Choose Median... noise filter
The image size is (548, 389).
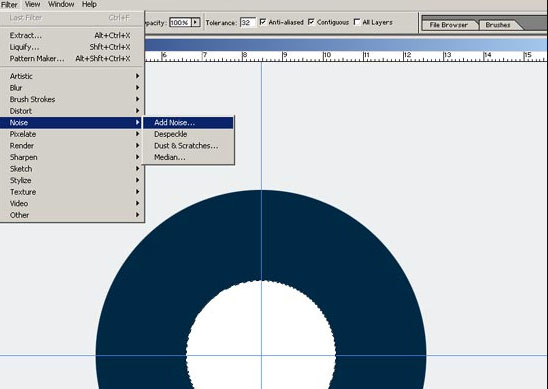pos(188,157)
